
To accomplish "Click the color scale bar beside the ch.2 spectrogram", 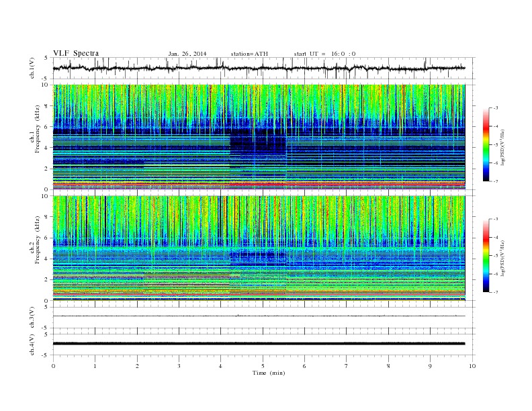I will [486, 255].
